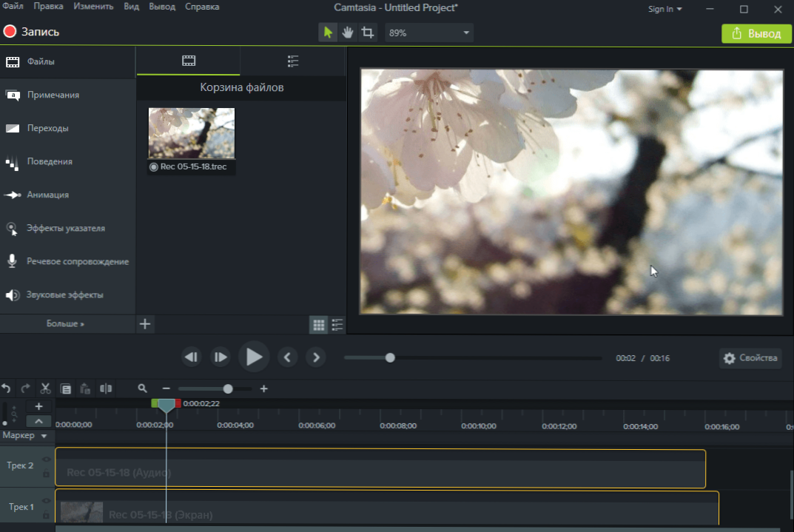Lock the Трек 1 track
This screenshot has height=532, width=794.
[46, 514]
